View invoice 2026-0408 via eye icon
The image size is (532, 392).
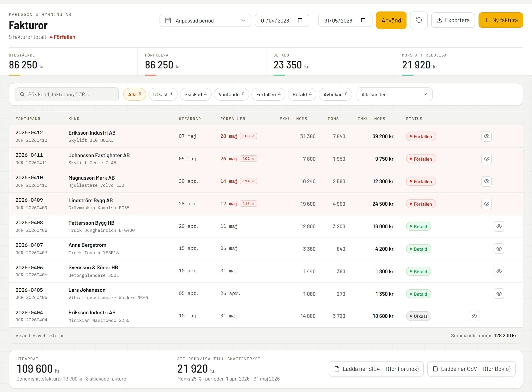pyautogui.click(x=499, y=226)
